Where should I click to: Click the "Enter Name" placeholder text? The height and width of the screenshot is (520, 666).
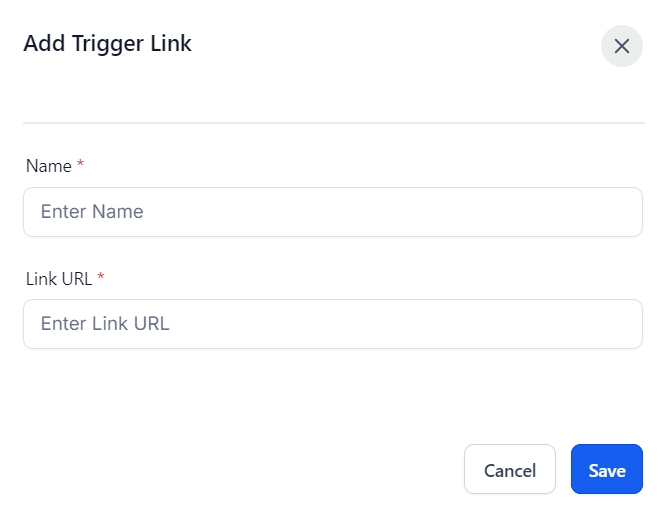(92, 212)
